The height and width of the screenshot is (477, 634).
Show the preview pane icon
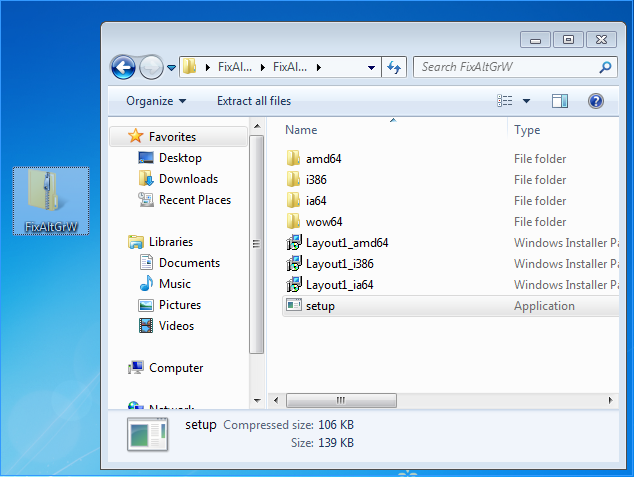[560, 101]
